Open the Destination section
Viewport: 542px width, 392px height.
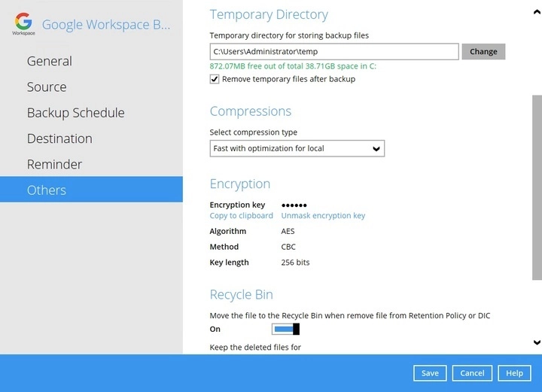59,138
